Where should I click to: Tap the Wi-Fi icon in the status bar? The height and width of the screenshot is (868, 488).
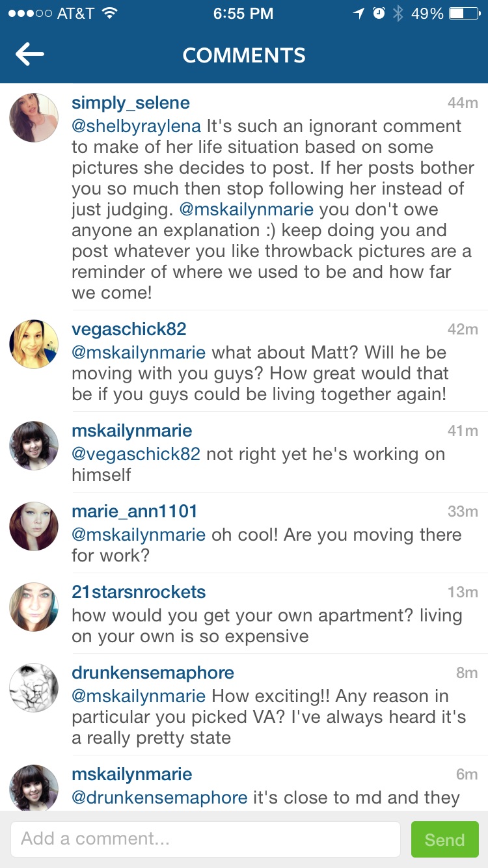click(109, 14)
